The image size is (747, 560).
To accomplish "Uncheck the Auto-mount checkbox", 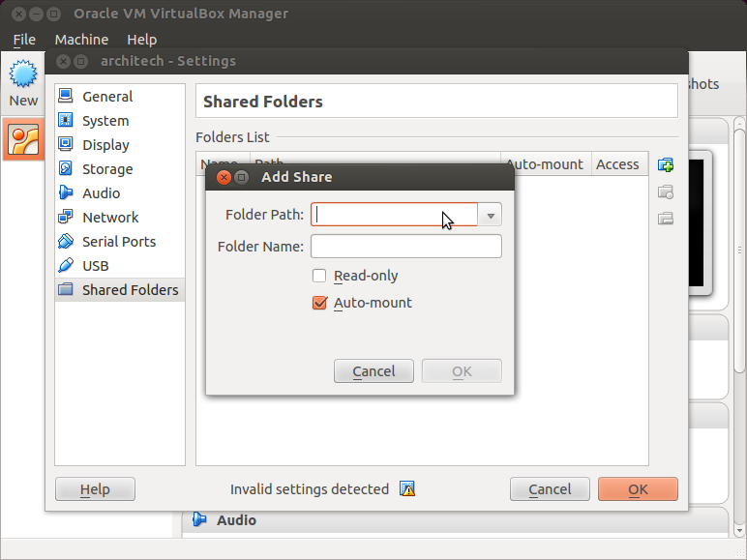I will pos(319,303).
